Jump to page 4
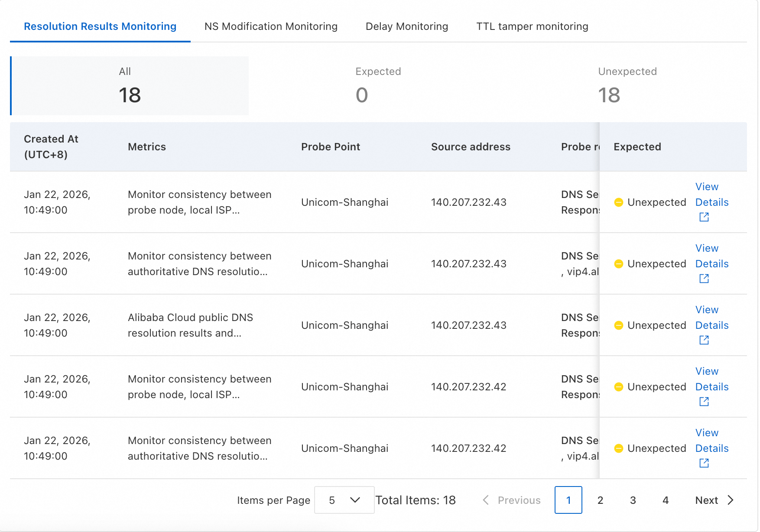Viewport: 760px width, 532px height. coord(665,500)
